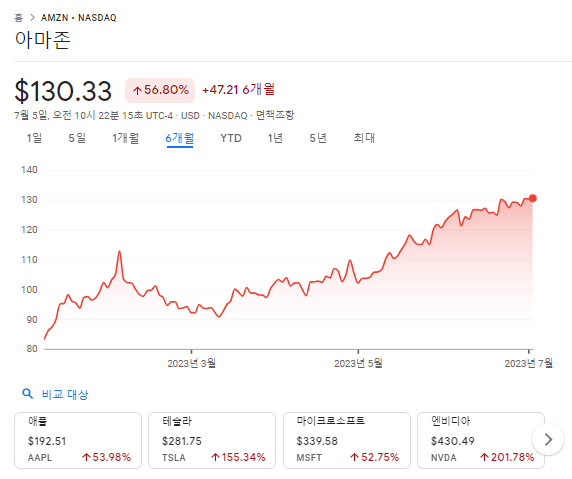Click the $339.58 Microsoft price
This screenshot has height=479, width=572.
pyautogui.click(x=317, y=441)
